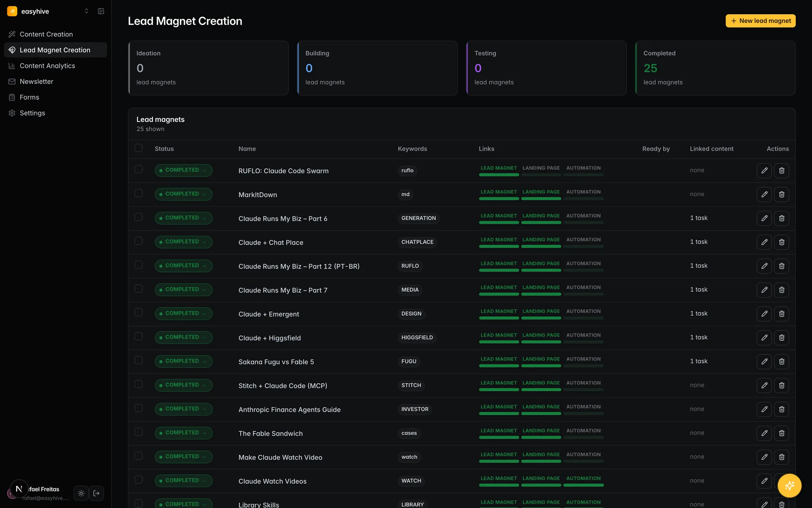Open Content Creation in sidebar
Screen dimensions: 812x508
tap(56, 34)
